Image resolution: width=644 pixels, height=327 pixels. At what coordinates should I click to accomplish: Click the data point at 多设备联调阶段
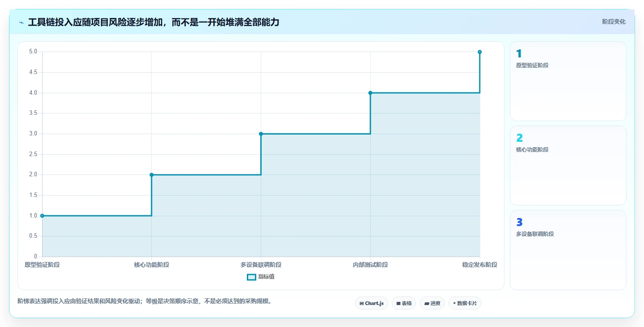261,134
